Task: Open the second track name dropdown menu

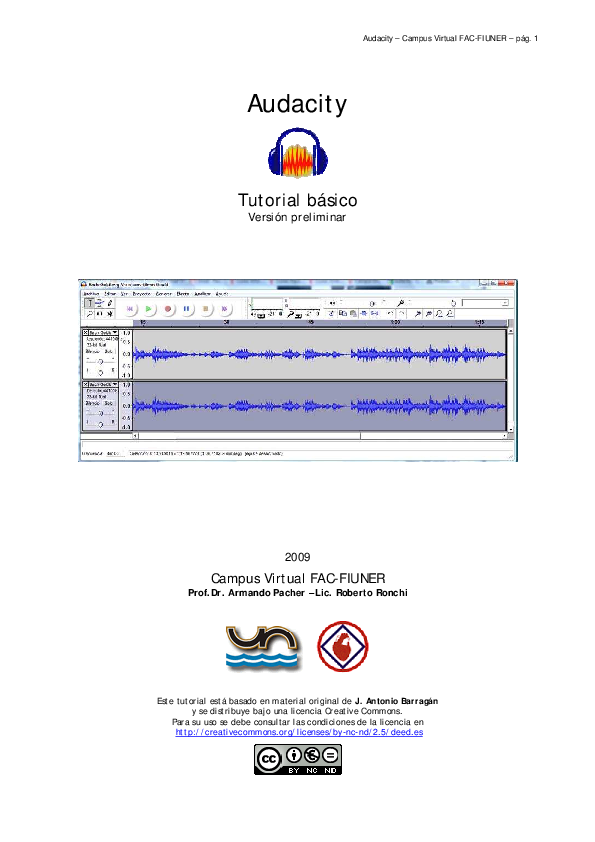Action: click(103, 384)
